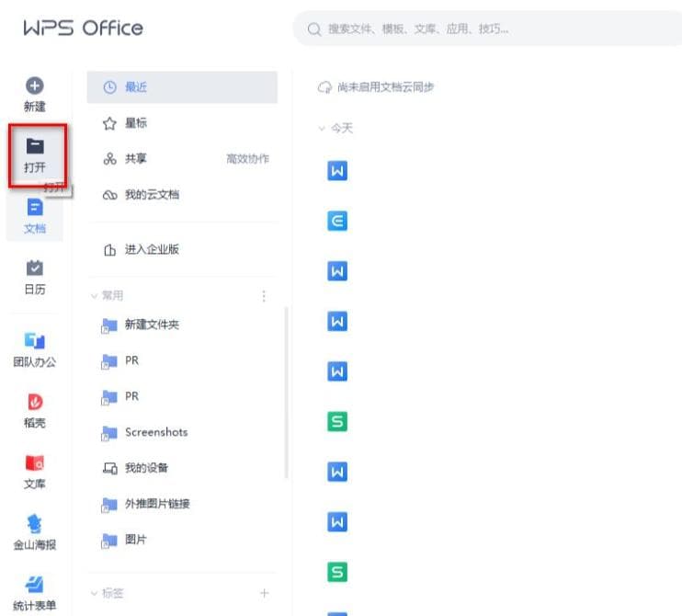Screen dimensions: 682x616
Task: Open the 团队办公 teamwork icon
Action: tap(35, 340)
